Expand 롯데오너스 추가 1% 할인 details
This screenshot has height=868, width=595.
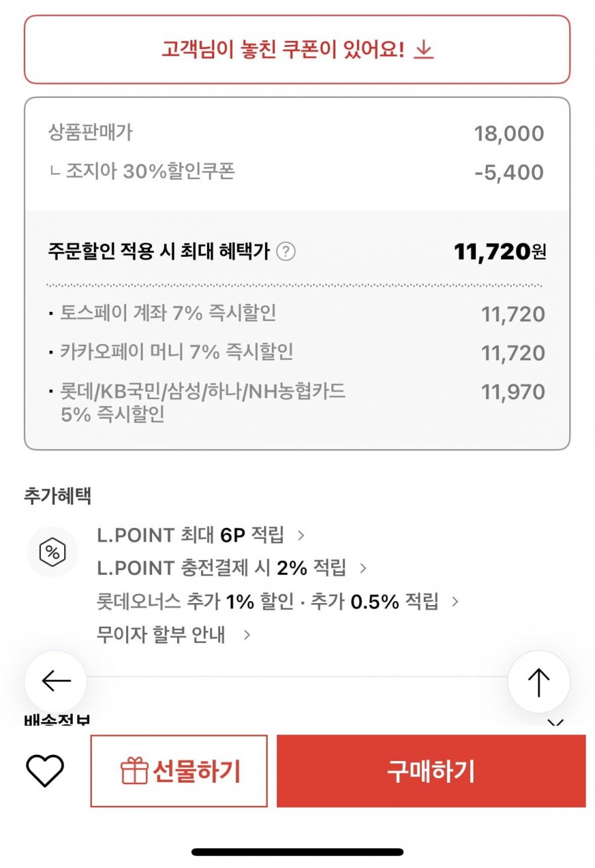[278, 602]
